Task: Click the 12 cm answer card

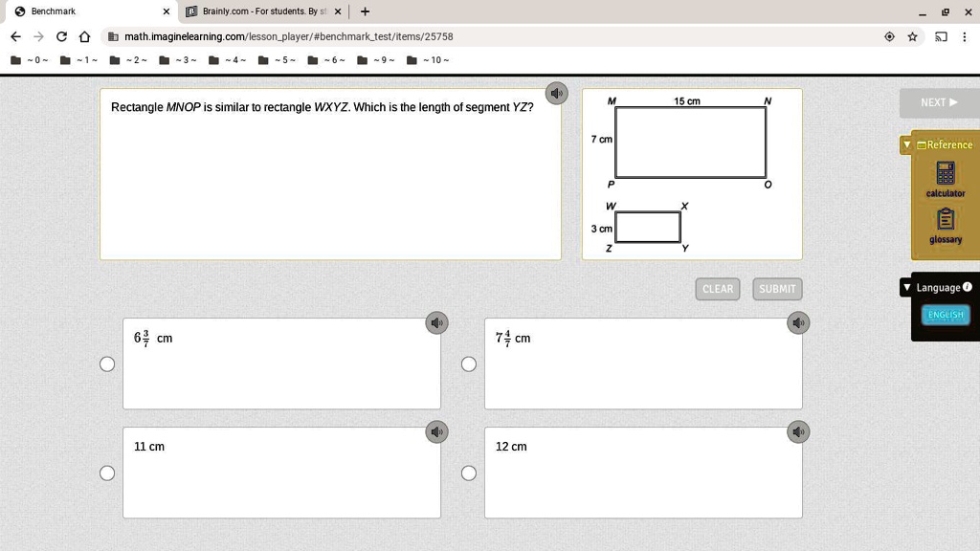Action: 643,473
